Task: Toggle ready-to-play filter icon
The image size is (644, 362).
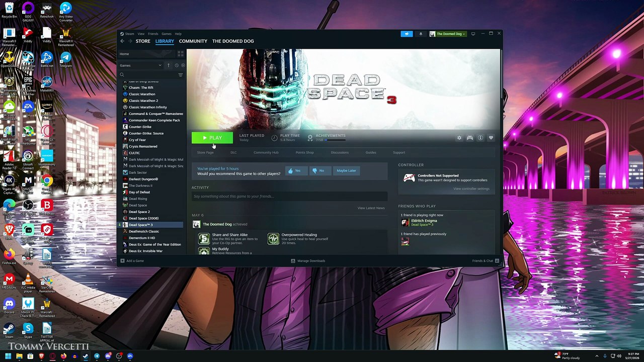Action: (183, 65)
